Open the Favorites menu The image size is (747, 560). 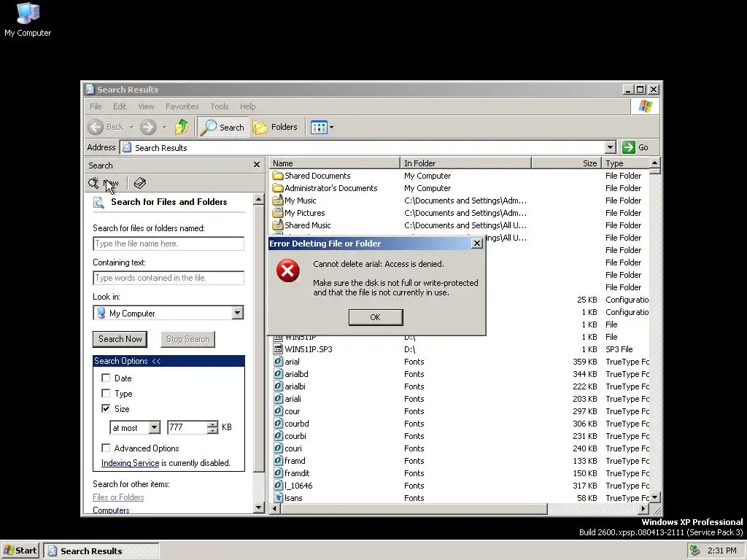point(182,106)
